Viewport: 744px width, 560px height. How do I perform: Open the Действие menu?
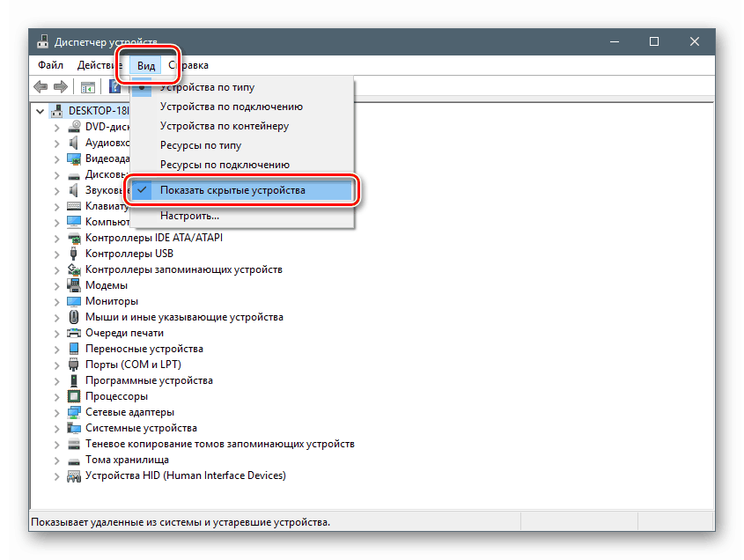(x=99, y=65)
